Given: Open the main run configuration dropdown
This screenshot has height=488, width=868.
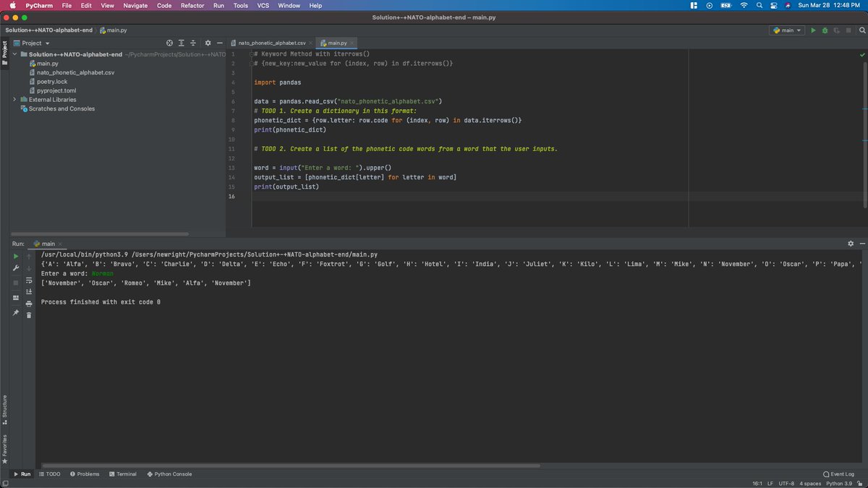Looking at the screenshot, I should coord(787,30).
